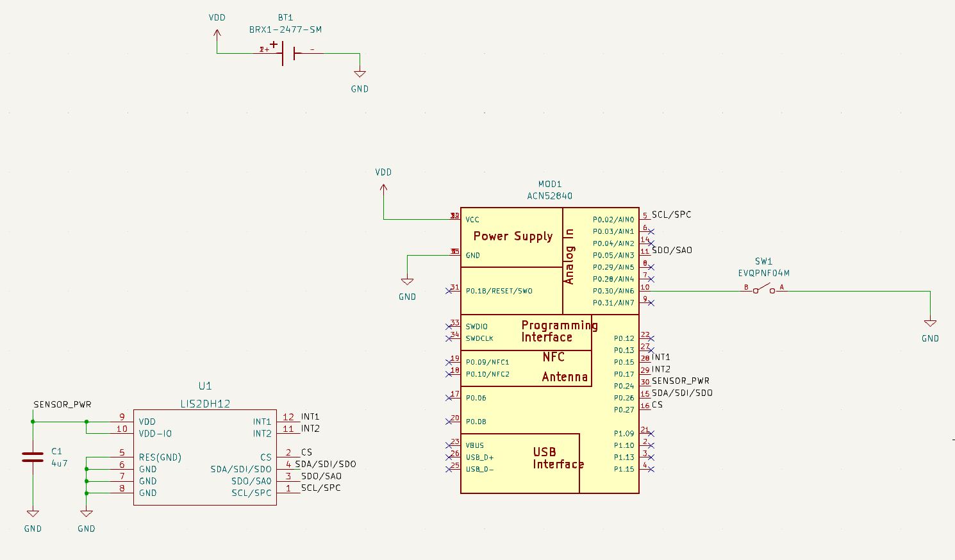This screenshot has height=560, width=955.
Task: Click the GND symbol connected to battery
Action: pyautogui.click(x=360, y=76)
